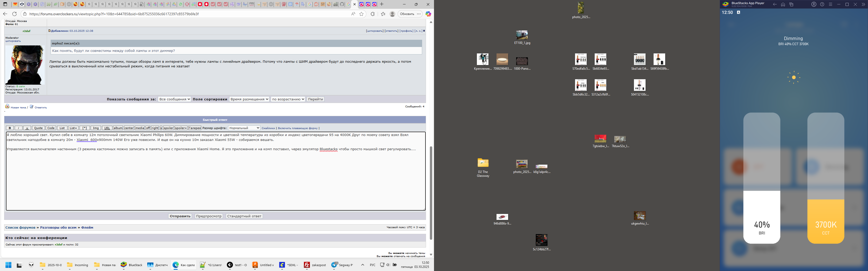Adjust the CCT 3700K color temperature slider
The image size is (868, 271).
point(826,178)
